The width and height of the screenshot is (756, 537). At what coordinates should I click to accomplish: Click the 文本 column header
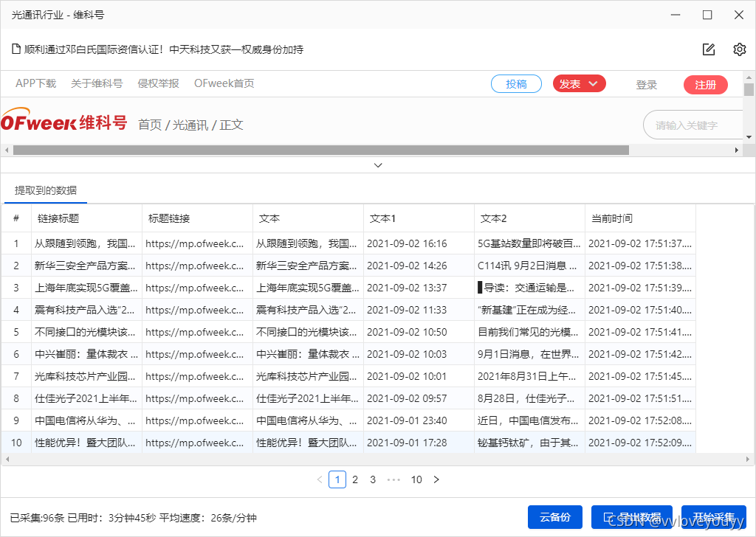(x=308, y=218)
